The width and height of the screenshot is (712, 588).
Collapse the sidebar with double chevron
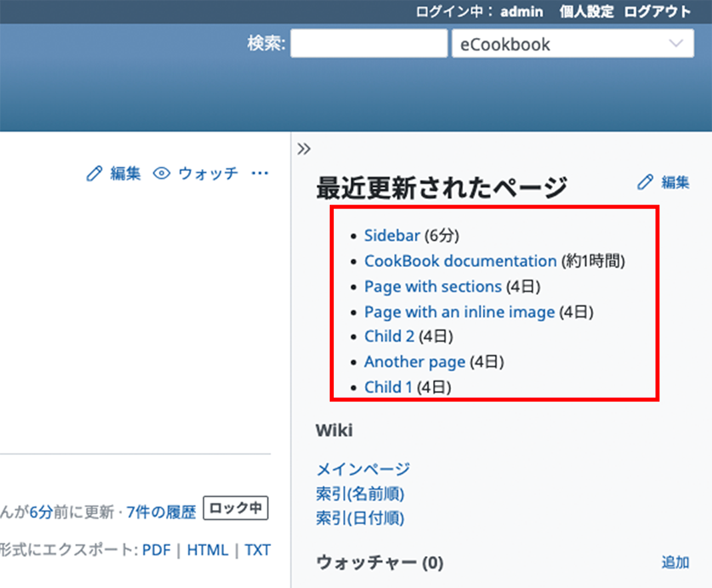[x=304, y=148]
